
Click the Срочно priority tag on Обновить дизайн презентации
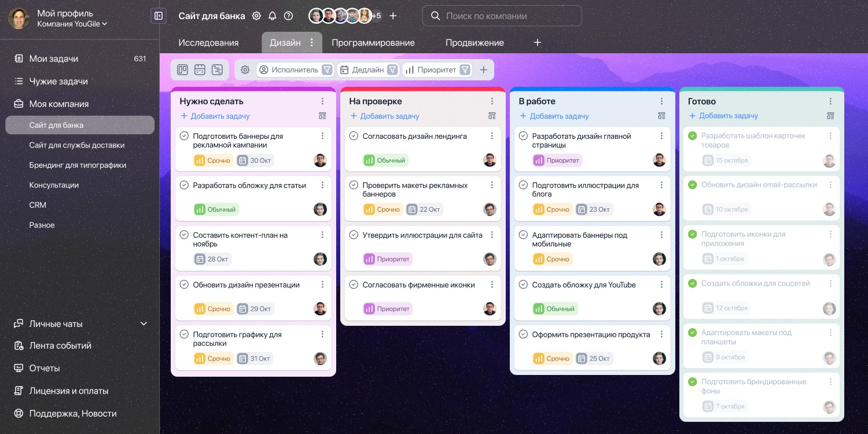[x=213, y=309]
